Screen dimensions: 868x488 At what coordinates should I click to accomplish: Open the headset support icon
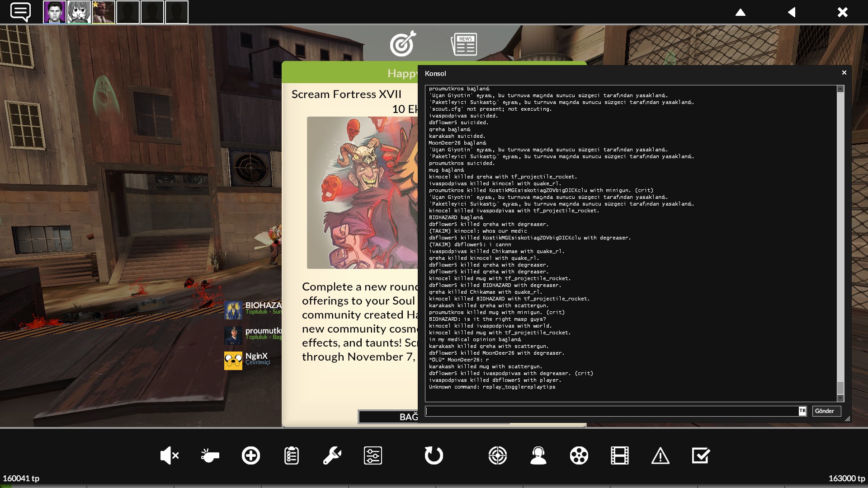538,455
